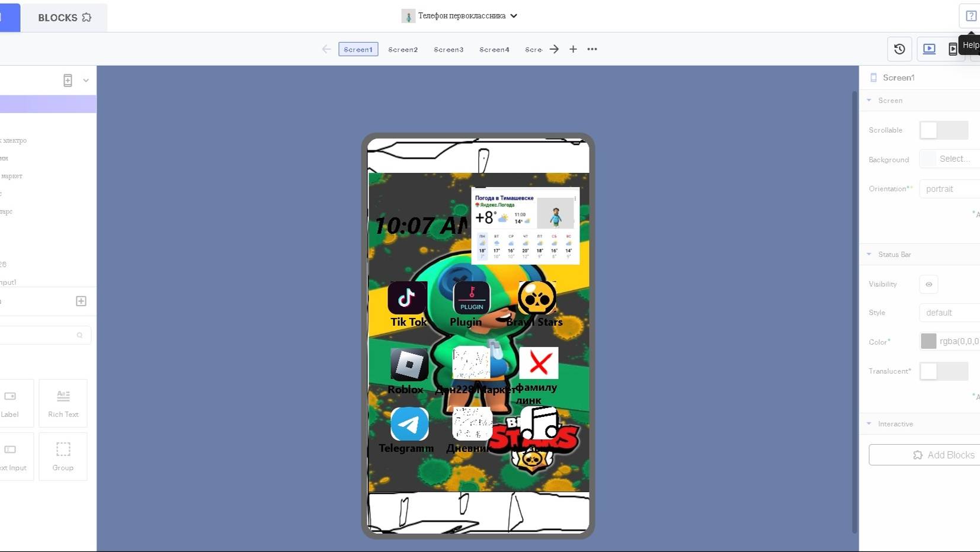Click the web preview play icon
The height and width of the screenshot is (552, 980).
point(929,49)
